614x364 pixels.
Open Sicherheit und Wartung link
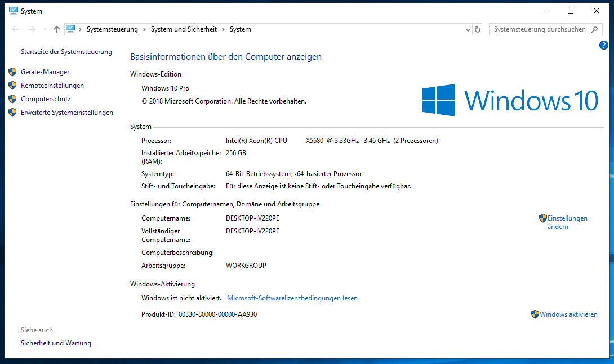[x=56, y=343]
